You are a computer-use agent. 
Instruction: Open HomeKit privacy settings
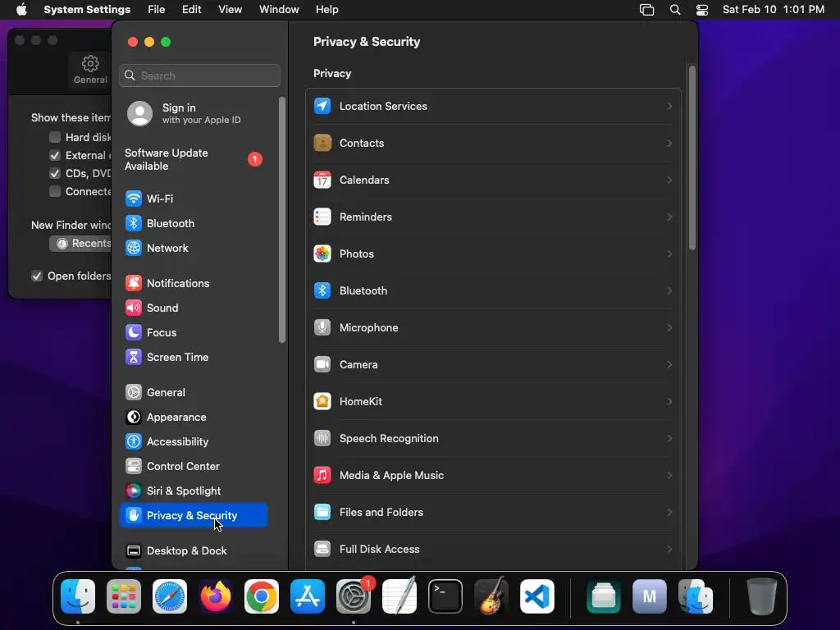coord(493,402)
